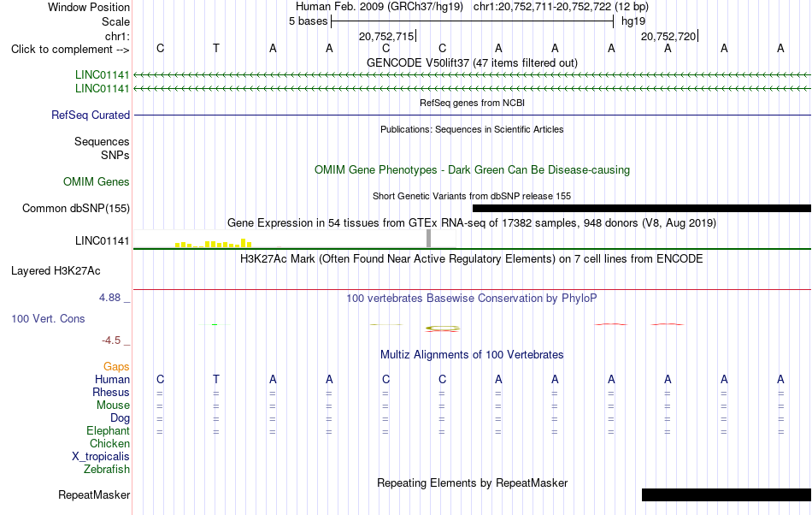Click the T base in complement row

[216, 48]
